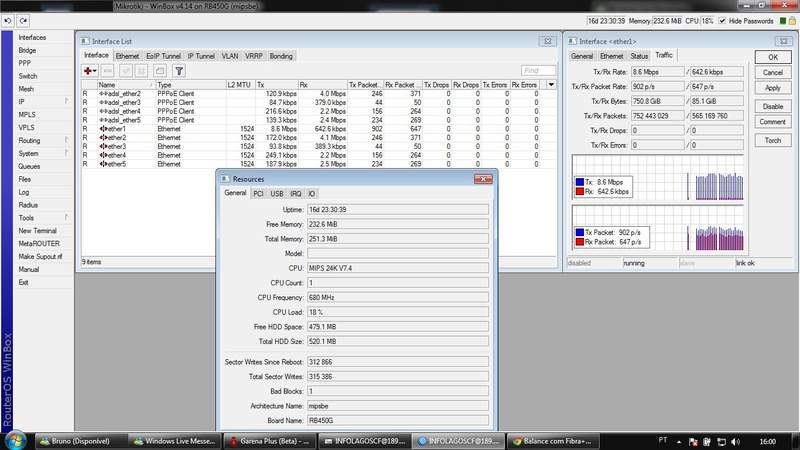This screenshot has height=450, width=800.
Task: Click the green status indicator at top right
Action: [783, 21]
